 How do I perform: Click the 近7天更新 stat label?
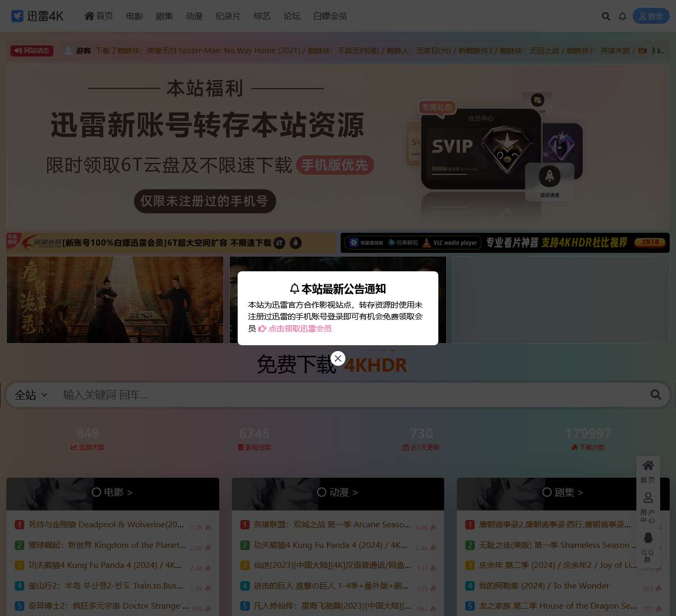(421, 448)
